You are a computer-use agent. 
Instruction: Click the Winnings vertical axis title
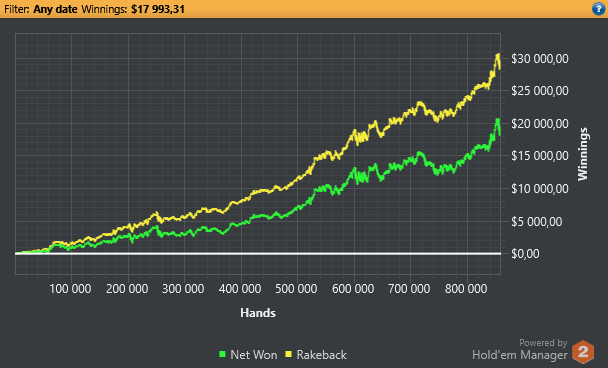[x=583, y=154]
